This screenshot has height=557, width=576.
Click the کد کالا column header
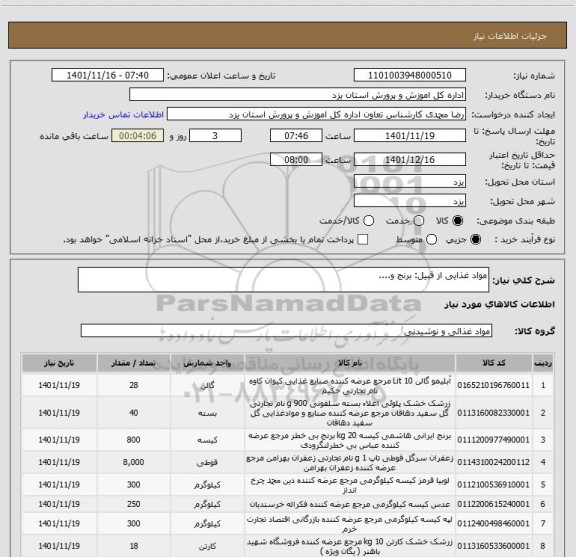click(x=494, y=363)
